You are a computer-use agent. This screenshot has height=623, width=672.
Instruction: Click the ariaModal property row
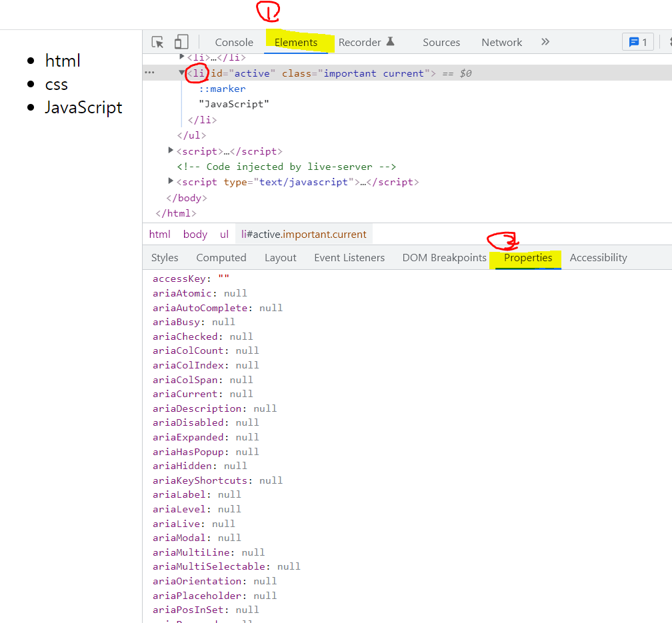(197, 538)
